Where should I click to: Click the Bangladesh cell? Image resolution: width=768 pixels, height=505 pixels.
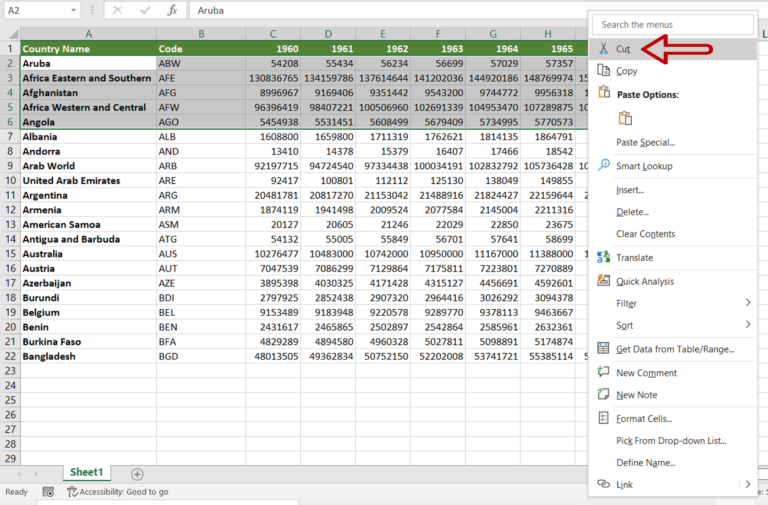point(88,356)
